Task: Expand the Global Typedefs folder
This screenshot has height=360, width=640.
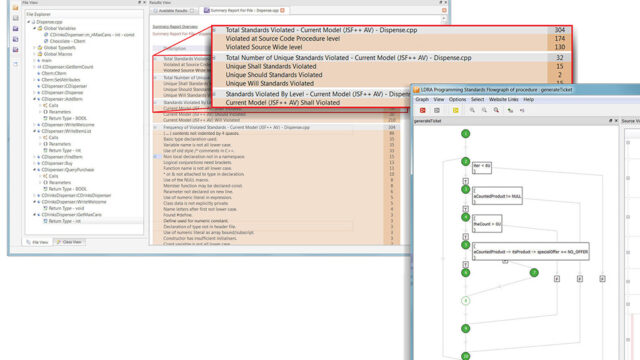Action: (34, 48)
